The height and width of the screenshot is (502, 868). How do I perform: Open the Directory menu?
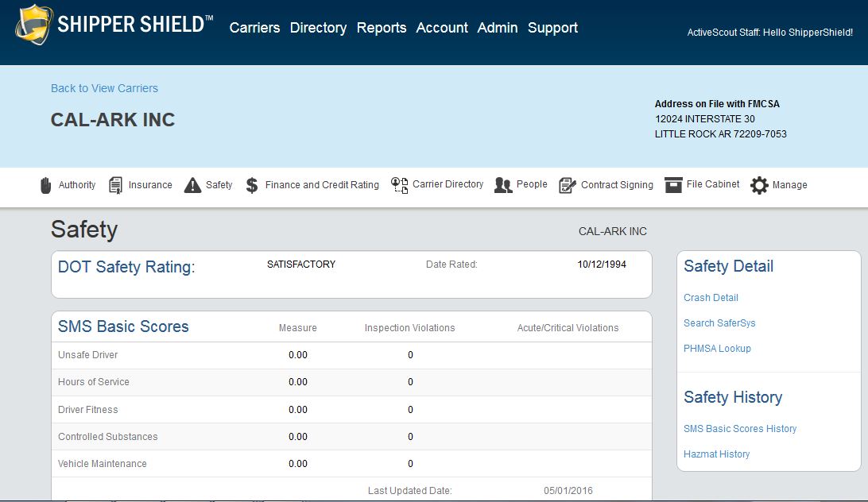(x=318, y=28)
